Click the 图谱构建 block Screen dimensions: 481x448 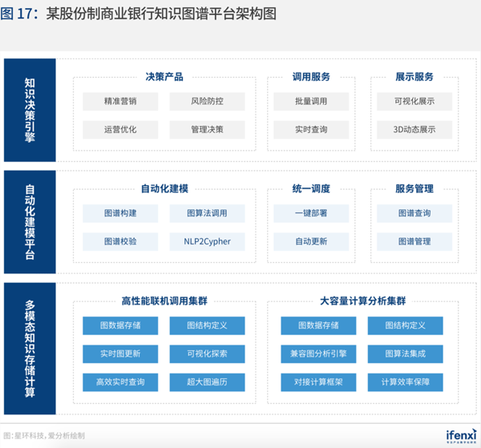coord(120,213)
